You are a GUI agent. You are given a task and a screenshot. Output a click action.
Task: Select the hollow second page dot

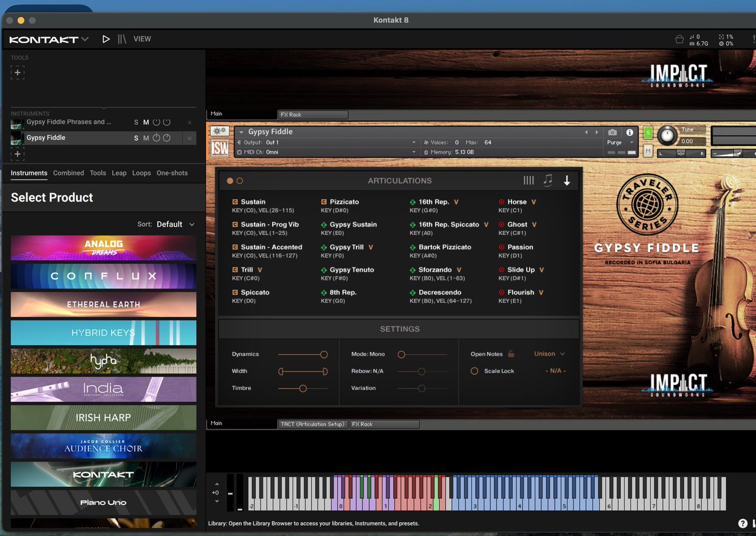click(239, 181)
